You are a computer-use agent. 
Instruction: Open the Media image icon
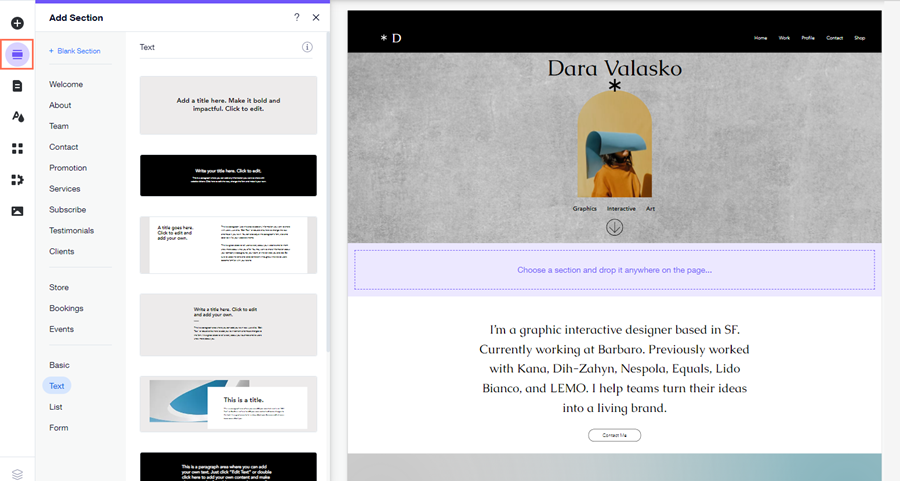(17, 211)
